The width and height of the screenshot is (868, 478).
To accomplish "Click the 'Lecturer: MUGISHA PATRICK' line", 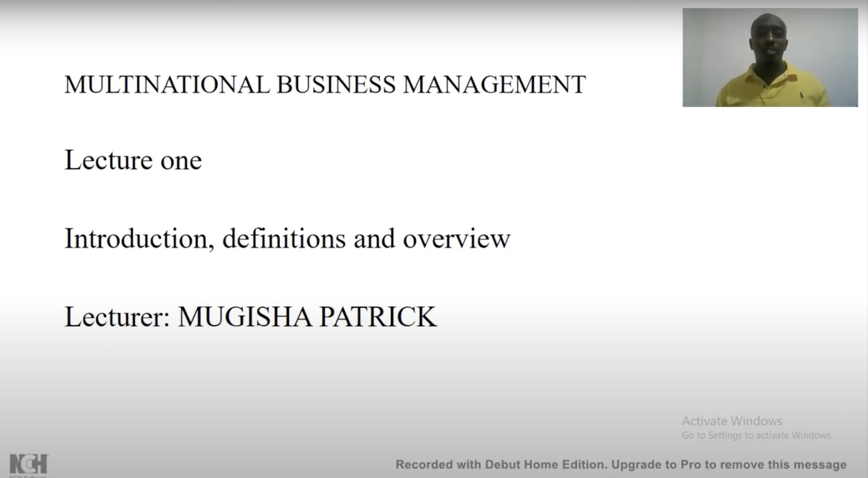I will click(251, 317).
